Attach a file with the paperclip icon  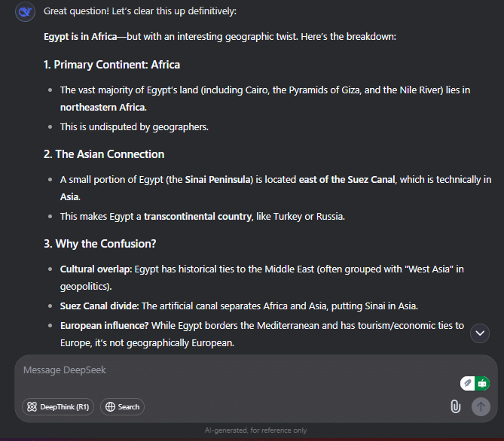pyautogui.click(x=455, y=406)
